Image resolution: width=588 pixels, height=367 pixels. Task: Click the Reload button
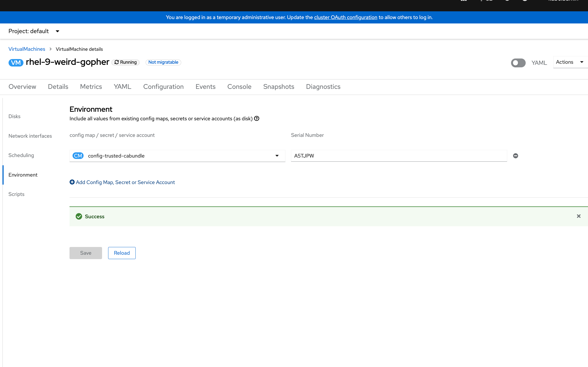point(122,253)
